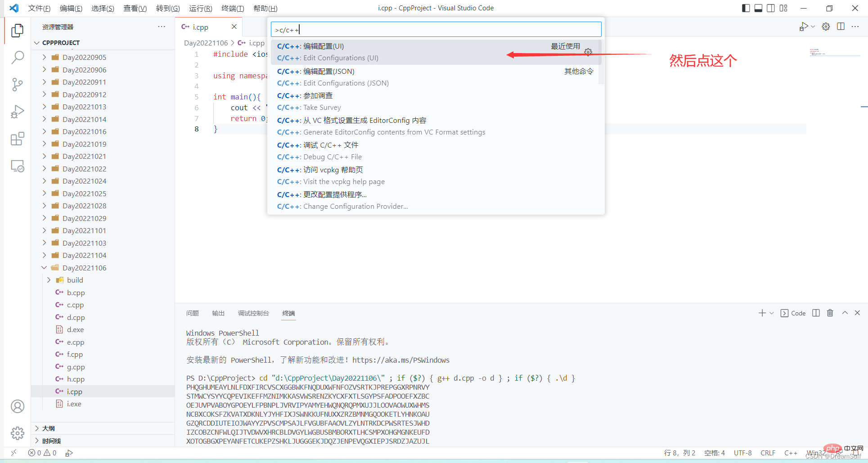The image size is (868, 463).
Task: Open new terminal launch profile dropdown
Action: tap(772, 313)
